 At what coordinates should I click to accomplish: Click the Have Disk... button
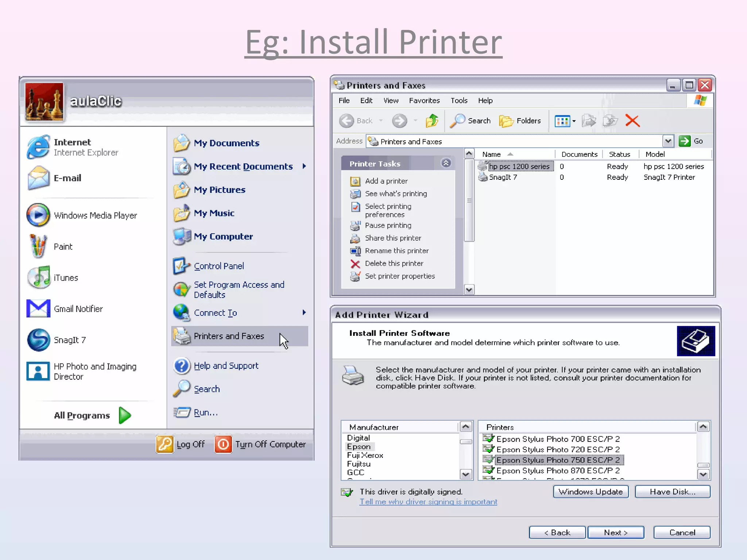click(x=673, y=491)
